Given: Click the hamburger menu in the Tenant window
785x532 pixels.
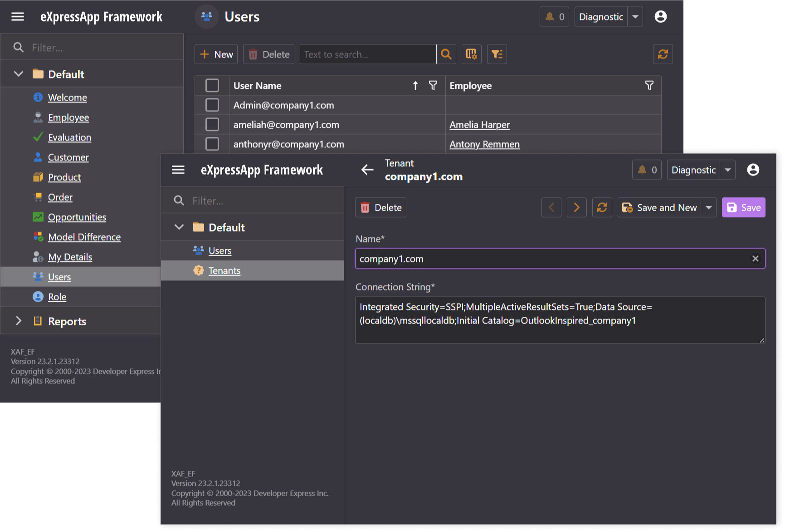Looking at the screenshot, I should (x=178, y=169).
